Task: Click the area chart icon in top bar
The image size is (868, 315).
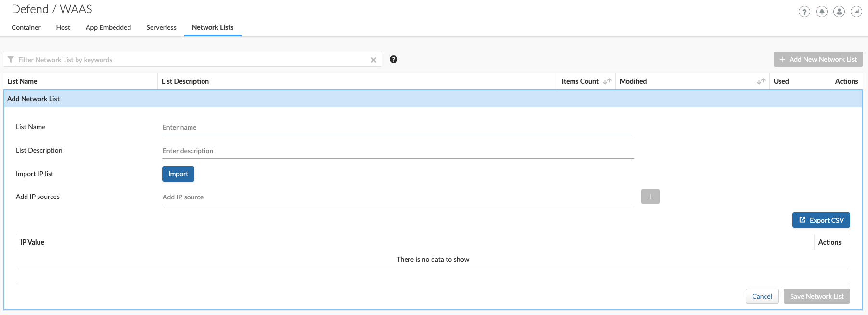Action: pos(856,12)
